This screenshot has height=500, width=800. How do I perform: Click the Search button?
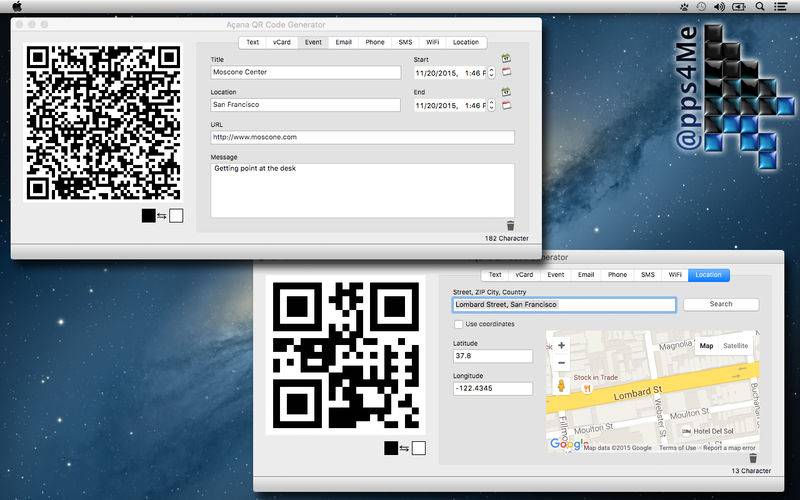click(720, 304)
